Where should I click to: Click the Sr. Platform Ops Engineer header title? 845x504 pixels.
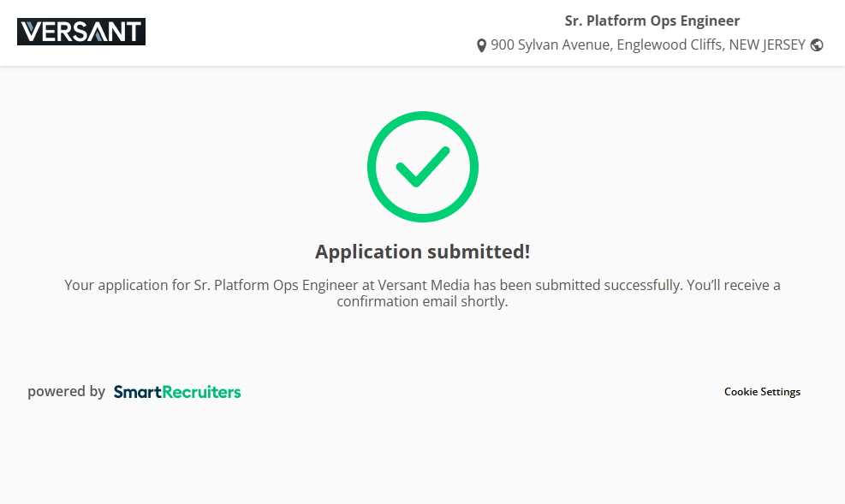(x=652, y=21)
